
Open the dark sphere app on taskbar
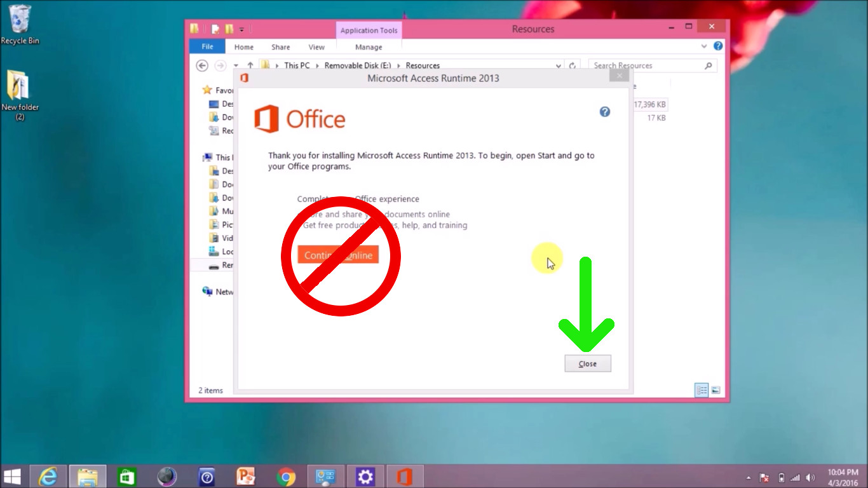point(166,477)
